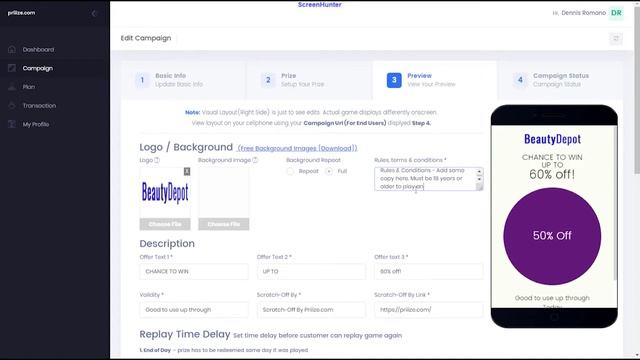Viewport: 640px width, 360px height.
Task: Go to step 4 Campaign Status tab
Action: click(560, 80)
